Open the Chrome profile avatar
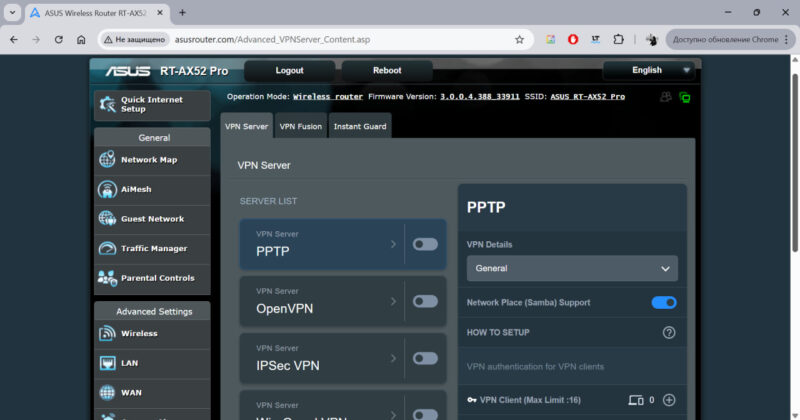 652,39
